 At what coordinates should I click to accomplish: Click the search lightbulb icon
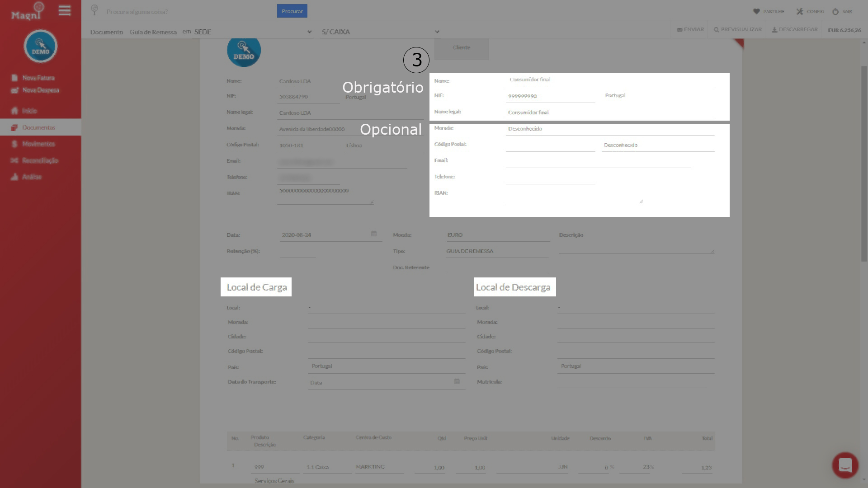94,10
